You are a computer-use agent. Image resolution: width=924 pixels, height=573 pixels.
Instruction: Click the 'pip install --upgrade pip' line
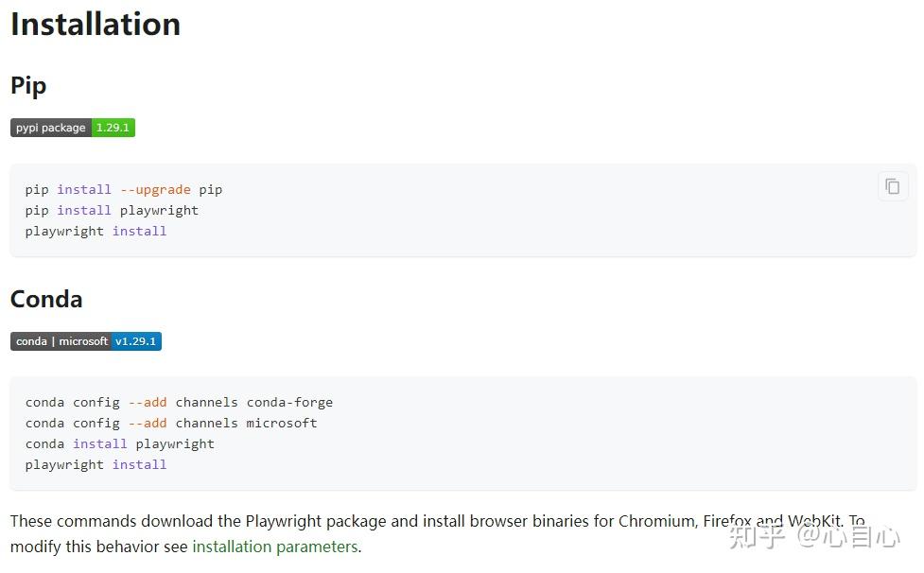click(124, 190)
